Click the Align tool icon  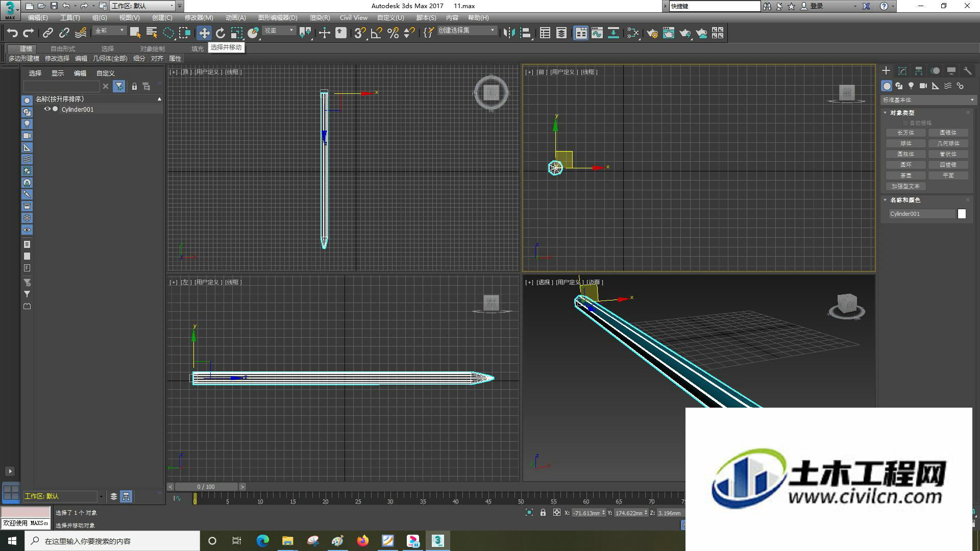pyautogui.click(x=525, y=33)
